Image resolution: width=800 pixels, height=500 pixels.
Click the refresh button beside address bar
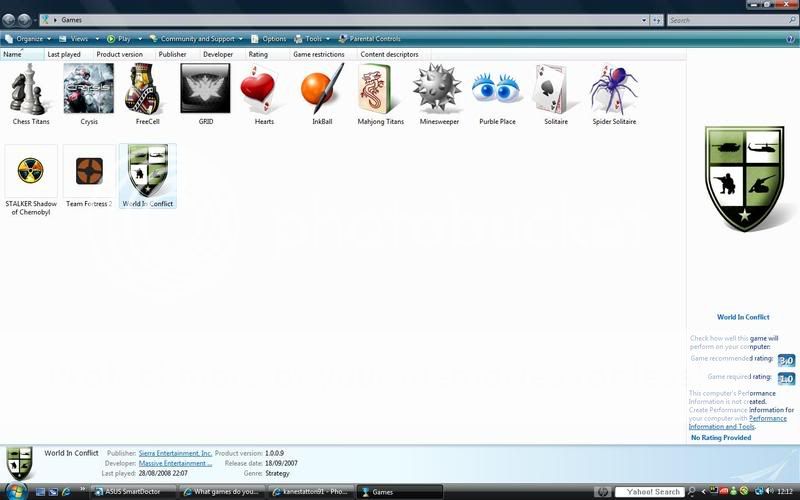point(657,20)
